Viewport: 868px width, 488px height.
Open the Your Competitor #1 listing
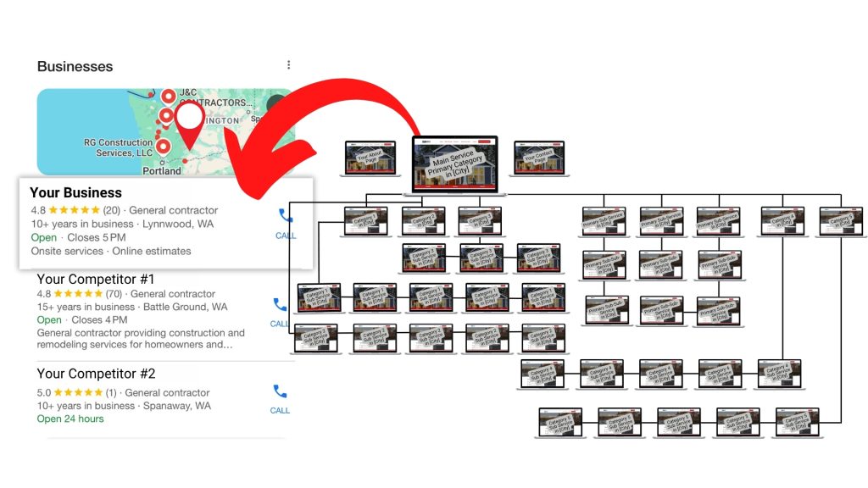(95, 279)
